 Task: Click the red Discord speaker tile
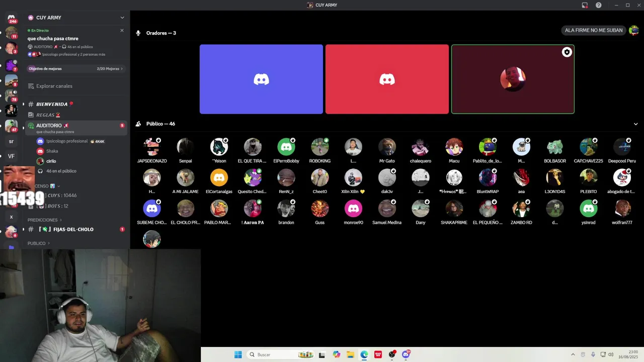point(387,79)
